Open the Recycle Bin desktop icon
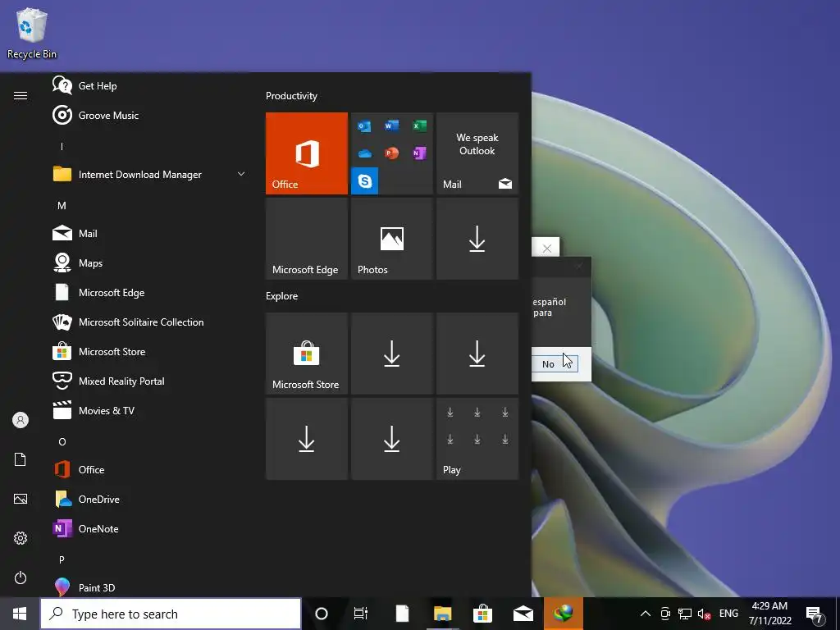 (x=32, y=33)
